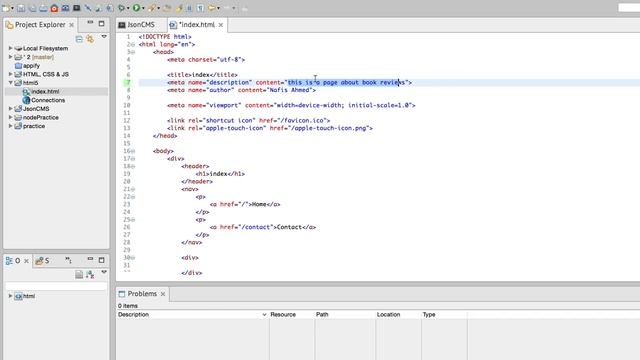Click the New file toolbar icon
The image size is (640, 360).
tap(6, 8)
